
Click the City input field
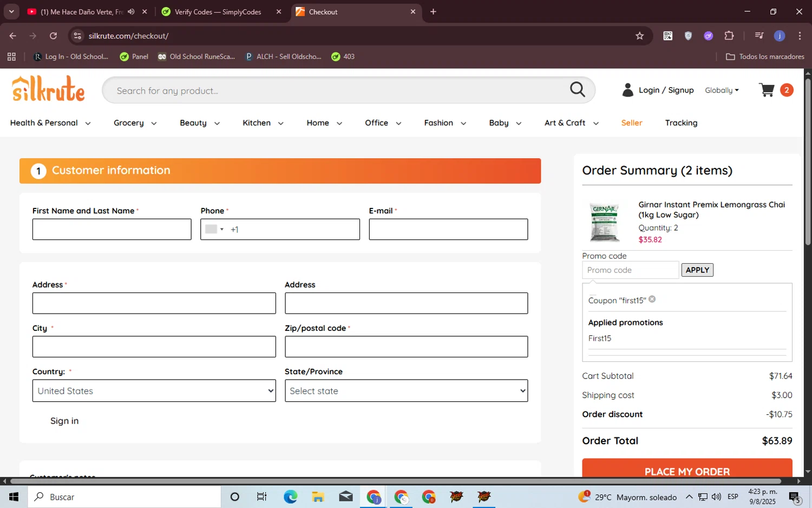pos(154,347)
